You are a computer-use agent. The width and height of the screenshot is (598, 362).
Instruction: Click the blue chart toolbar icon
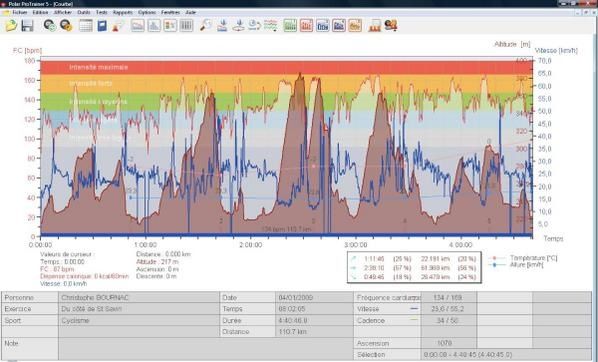(x=323, y=26)
